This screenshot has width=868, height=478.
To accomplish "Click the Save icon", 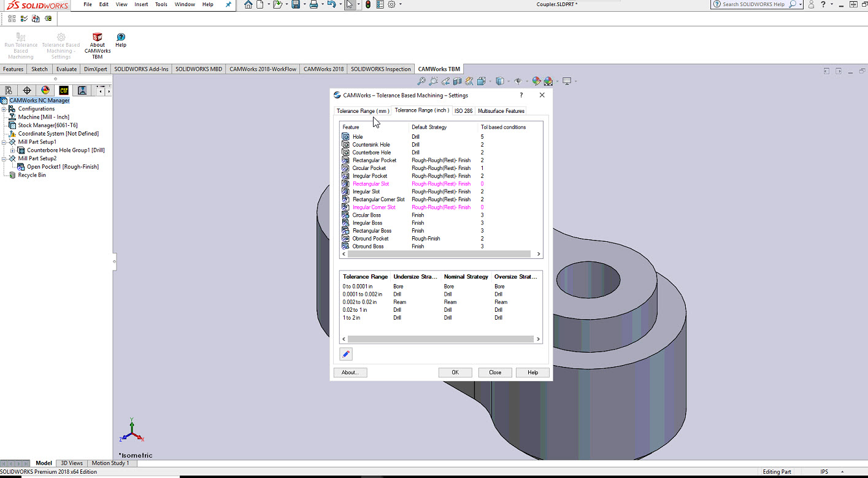I will (296, 4).
